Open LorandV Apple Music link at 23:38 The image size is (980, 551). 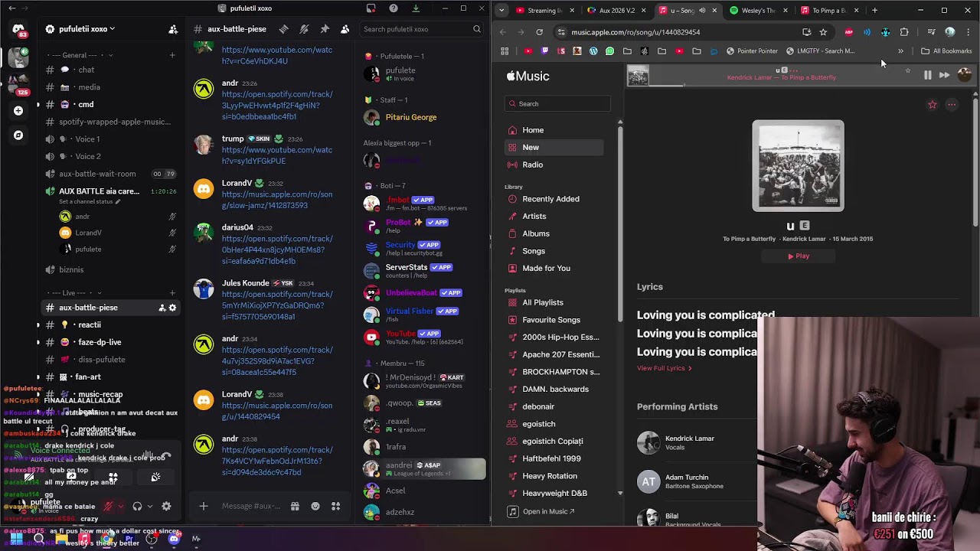[x=277, y=411]
